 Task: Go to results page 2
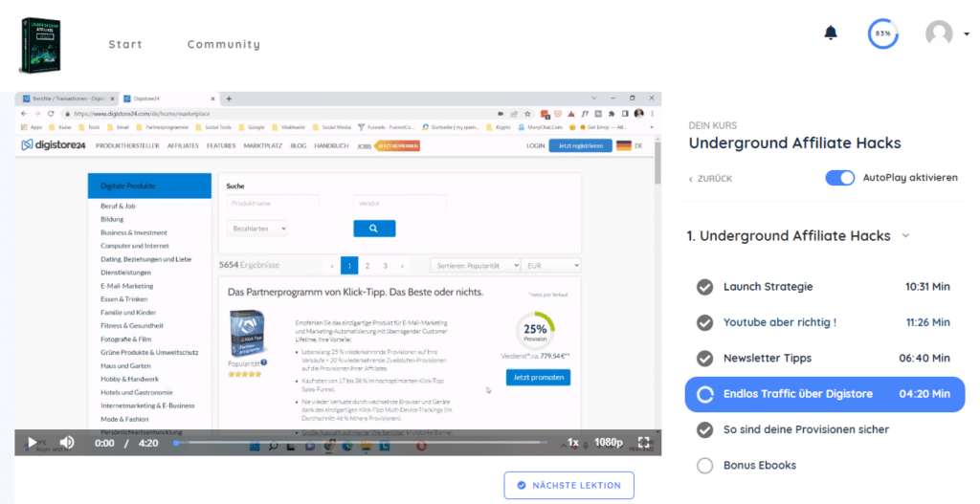(367, 266)
